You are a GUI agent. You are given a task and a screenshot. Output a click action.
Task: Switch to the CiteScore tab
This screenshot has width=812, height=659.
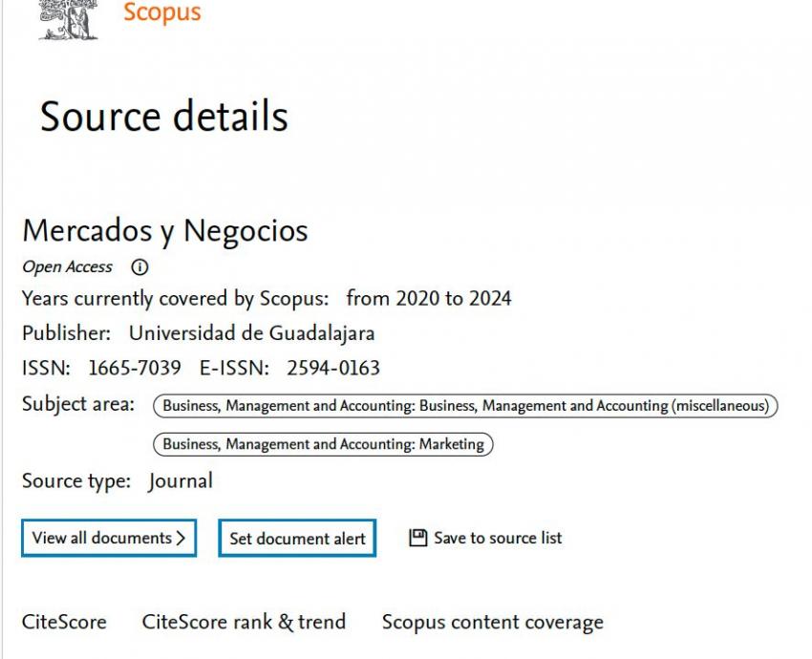(64, 622)
